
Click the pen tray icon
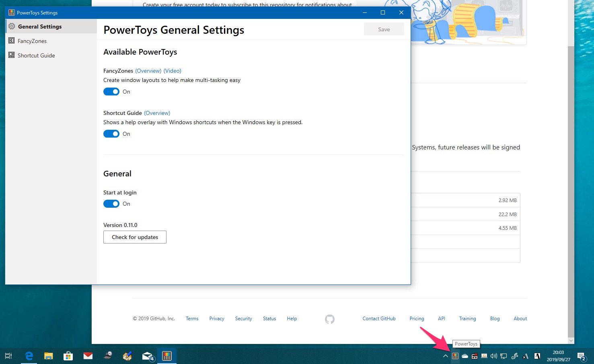(x=515, y=356)
